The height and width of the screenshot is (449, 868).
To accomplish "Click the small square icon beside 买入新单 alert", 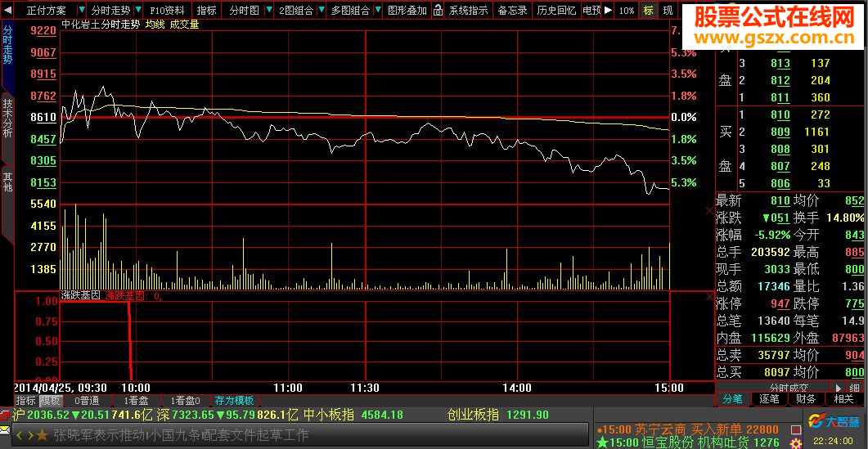I will coord(797,429).
